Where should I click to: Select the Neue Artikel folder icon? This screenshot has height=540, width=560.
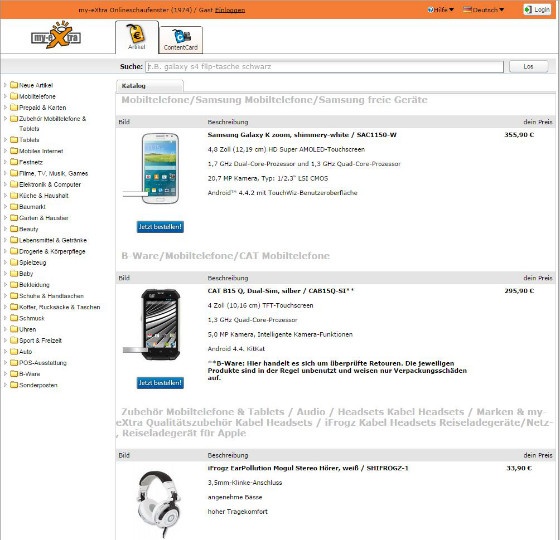coord(14,85)
